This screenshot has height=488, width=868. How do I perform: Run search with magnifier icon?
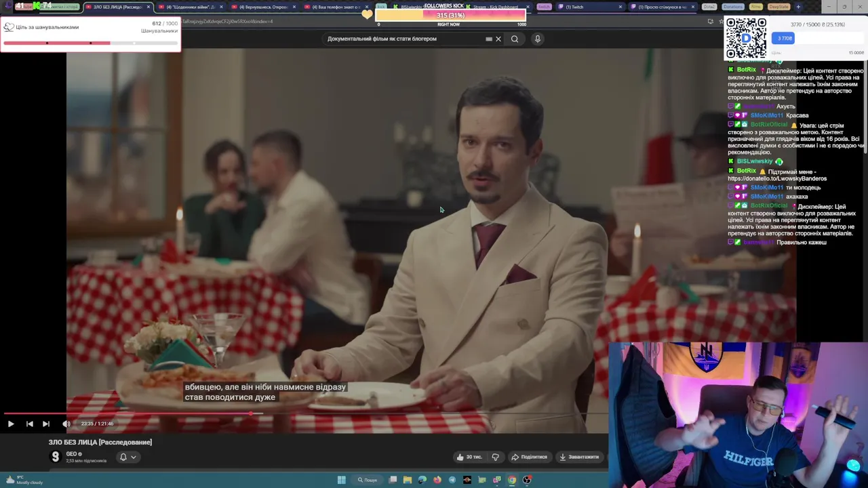515,39
